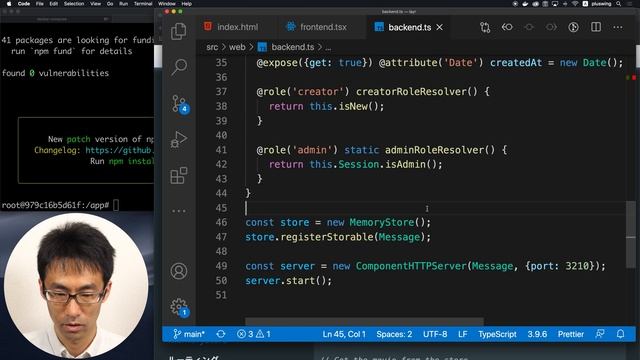Open notifications bell in status bar
The height and width of the screenshot is (360, 640).
tap(620, 334)
